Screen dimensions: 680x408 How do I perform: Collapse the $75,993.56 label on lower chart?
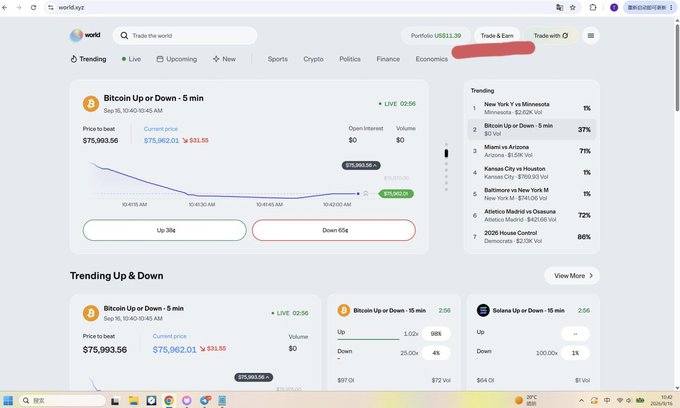pyautogui.click(x=254, y=377)
